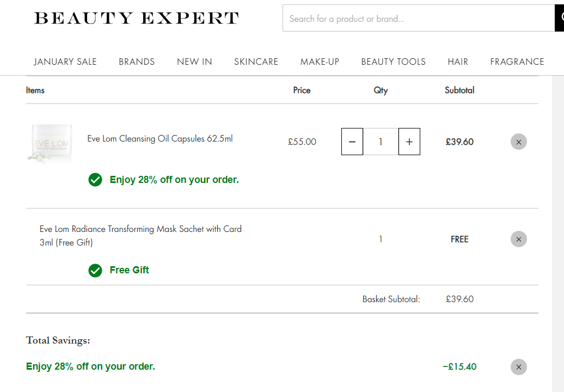Remove Eve Lom Cleansing Oil Capsules from the basket
The image size is (564, 392).
pos(519,142)
